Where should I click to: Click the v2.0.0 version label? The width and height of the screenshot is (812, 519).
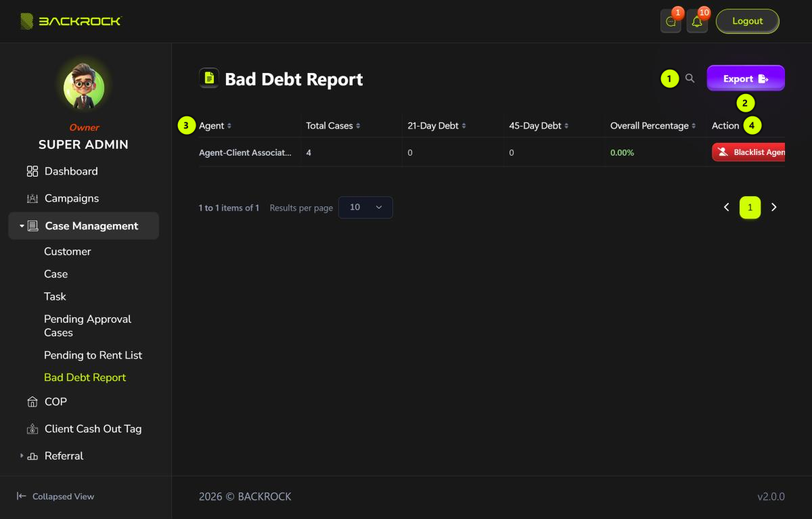click(771, 497)
